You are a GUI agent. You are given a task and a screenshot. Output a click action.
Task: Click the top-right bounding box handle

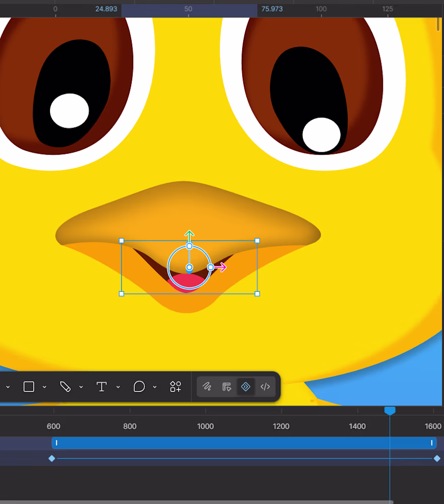pos(257,240)
